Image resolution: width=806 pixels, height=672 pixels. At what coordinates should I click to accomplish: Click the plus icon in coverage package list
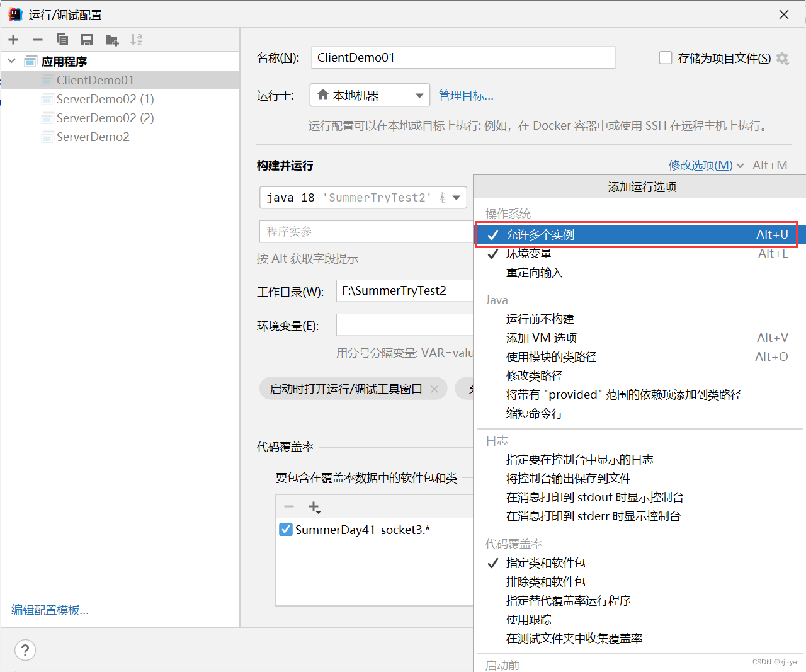(x=314, y=507)
